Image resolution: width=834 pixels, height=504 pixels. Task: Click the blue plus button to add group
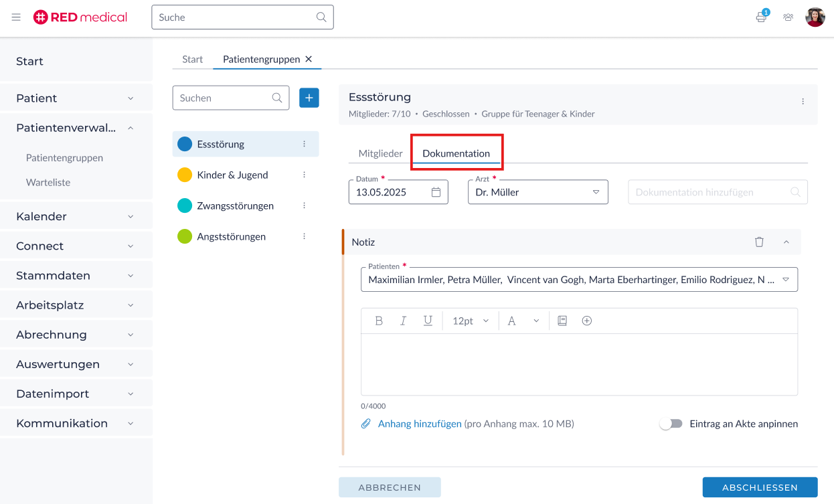pos(309,98)
